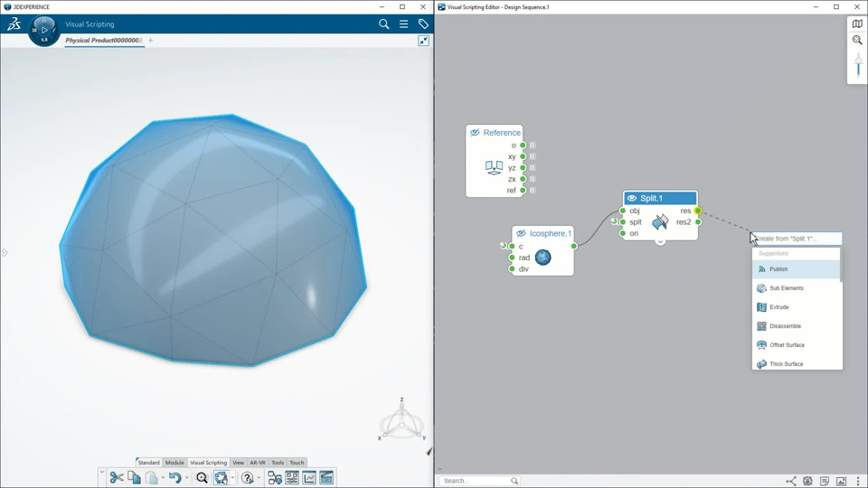The image size is (868, 488).
Task: Click the zoom magnifier icon in the editor
Action: click(857, 41)
